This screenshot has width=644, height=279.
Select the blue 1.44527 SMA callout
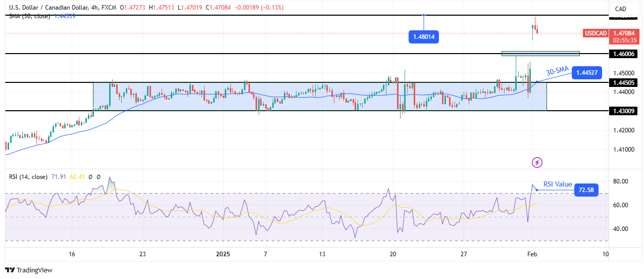[x=586, y=73]
